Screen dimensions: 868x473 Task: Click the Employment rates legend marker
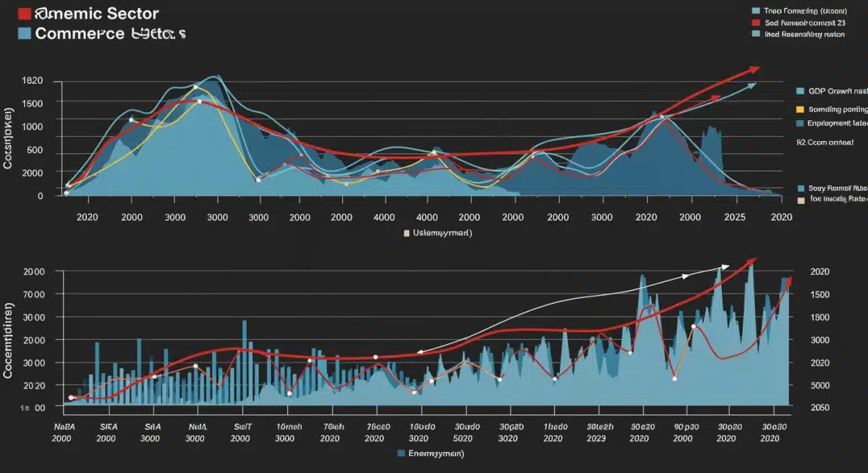tap(800, 122)
